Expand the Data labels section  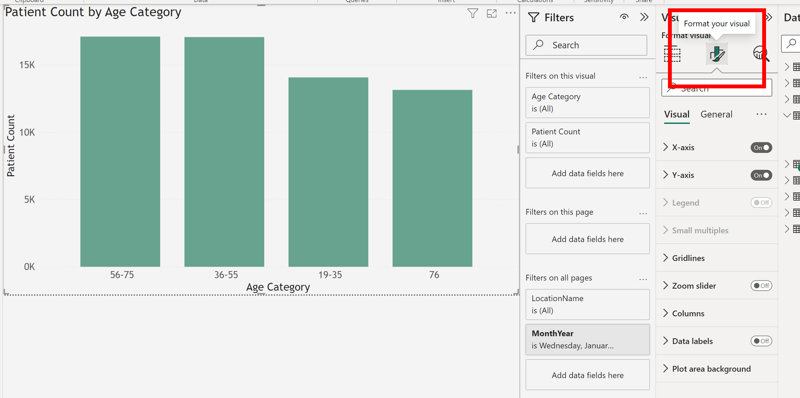point(665,341)
